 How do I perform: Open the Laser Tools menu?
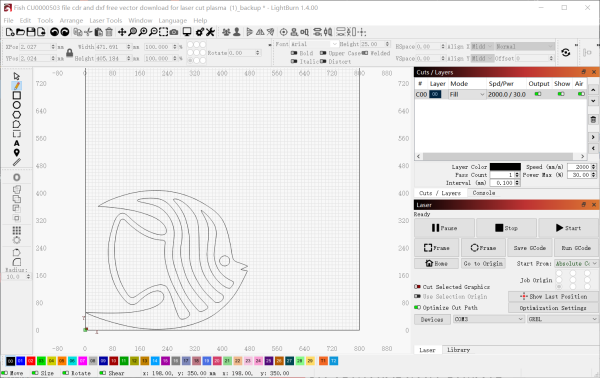106,20
